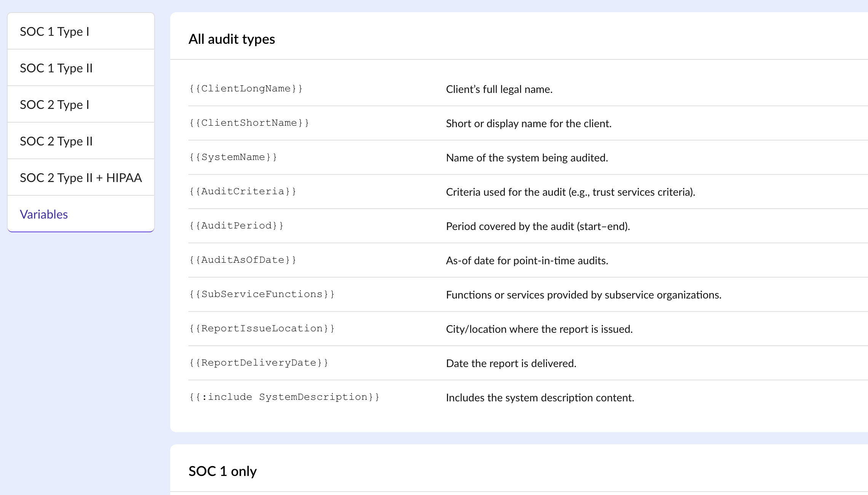Click the {{AuditAsOfDate}} variable code
868x495 pixels.
point(243,260)
